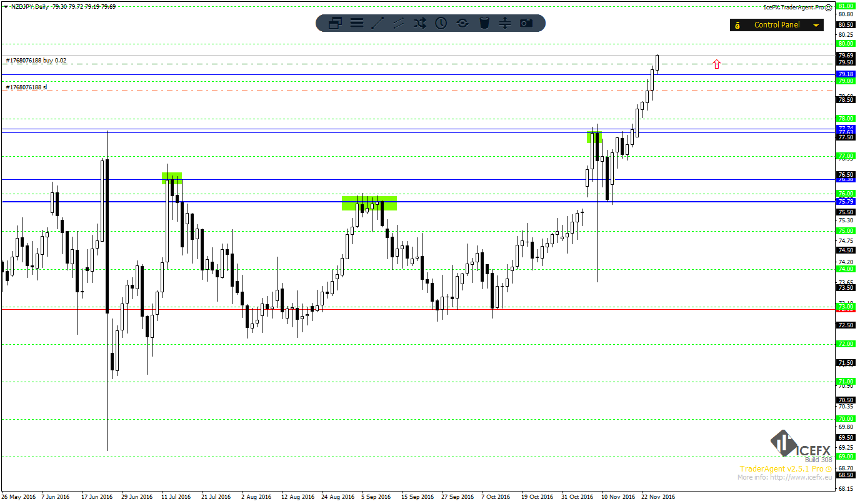
Task: Click the 73.00 green price level label
Action: (846, 306)
